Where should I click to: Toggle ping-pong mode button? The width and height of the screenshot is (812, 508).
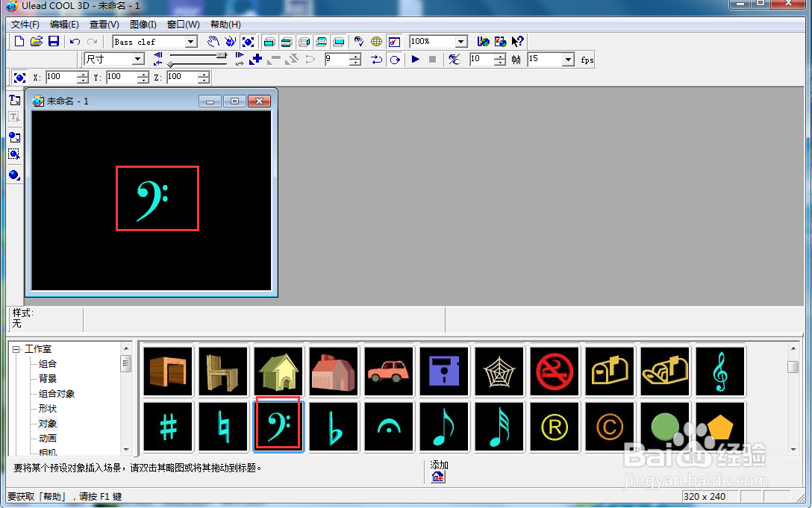[376, 60]
